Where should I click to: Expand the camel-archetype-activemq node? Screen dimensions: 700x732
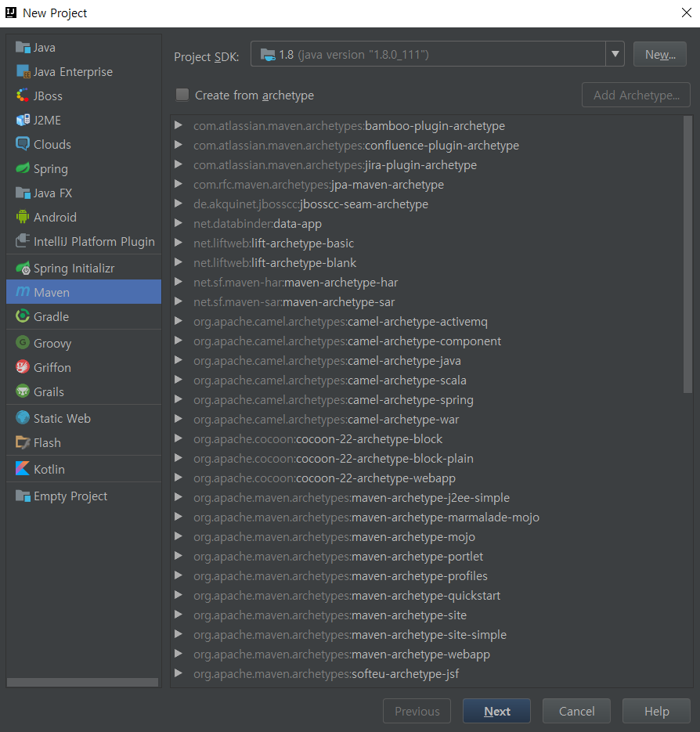point(178,321)
